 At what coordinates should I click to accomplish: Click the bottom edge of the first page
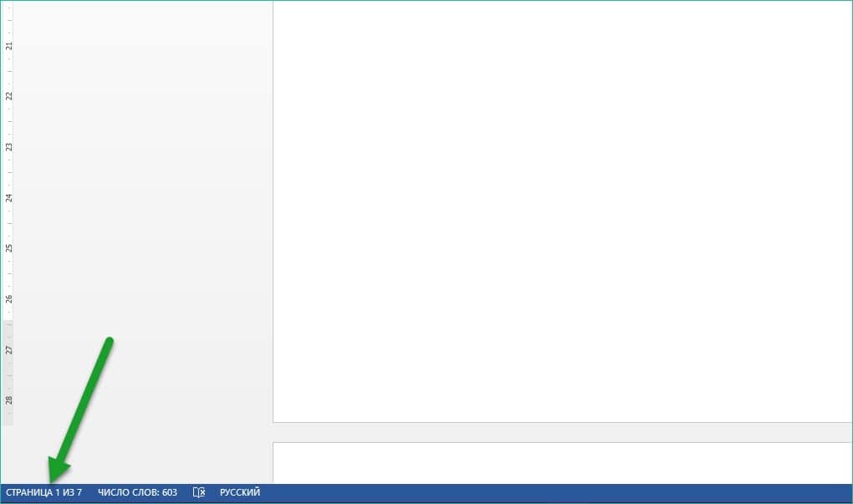(x=560, y=421)
